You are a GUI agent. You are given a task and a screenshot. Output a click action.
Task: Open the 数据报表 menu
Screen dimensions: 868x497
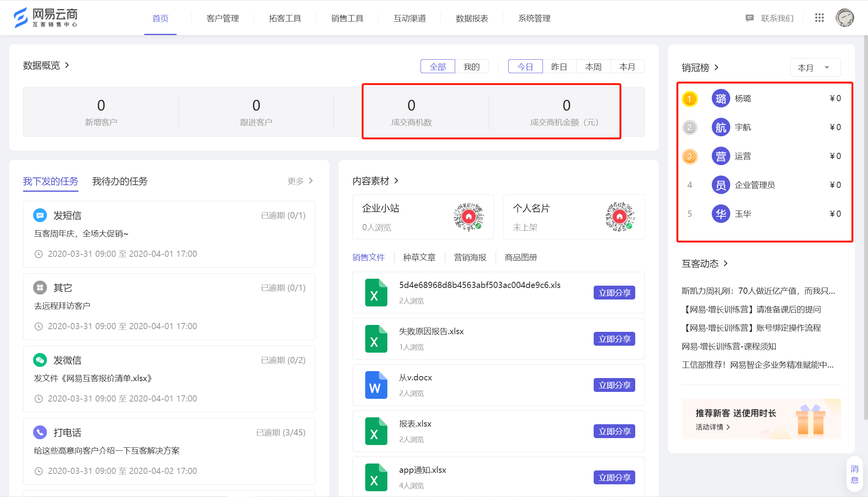(x=472, y=18)
